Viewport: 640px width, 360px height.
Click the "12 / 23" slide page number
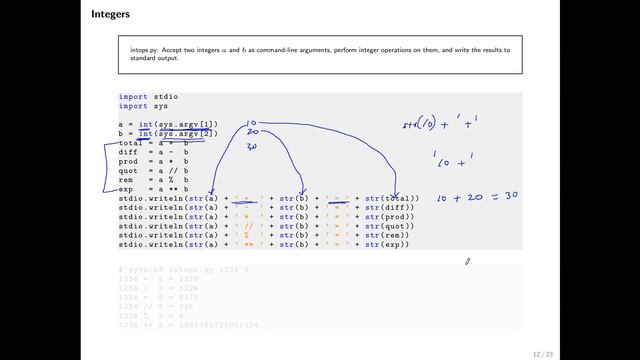[543, 354]
